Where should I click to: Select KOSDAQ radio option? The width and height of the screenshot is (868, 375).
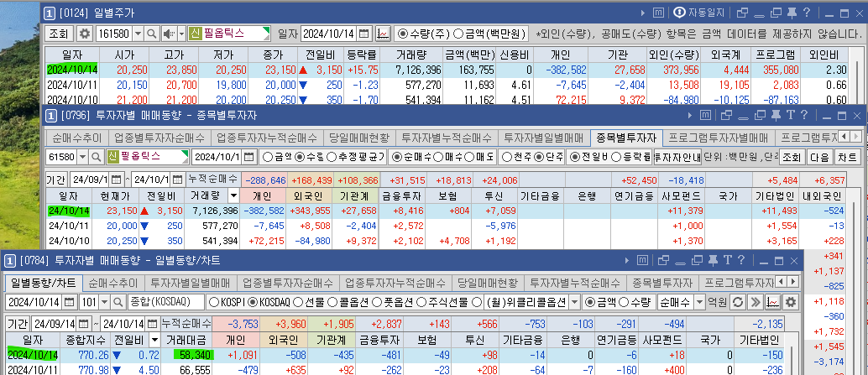pos(253,302)
